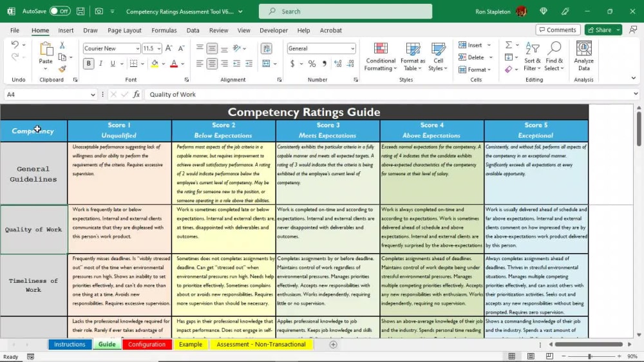This screenshot has width=644, height=362.
Task: Click the Delete cells button
Action: [x=471, y=57]
